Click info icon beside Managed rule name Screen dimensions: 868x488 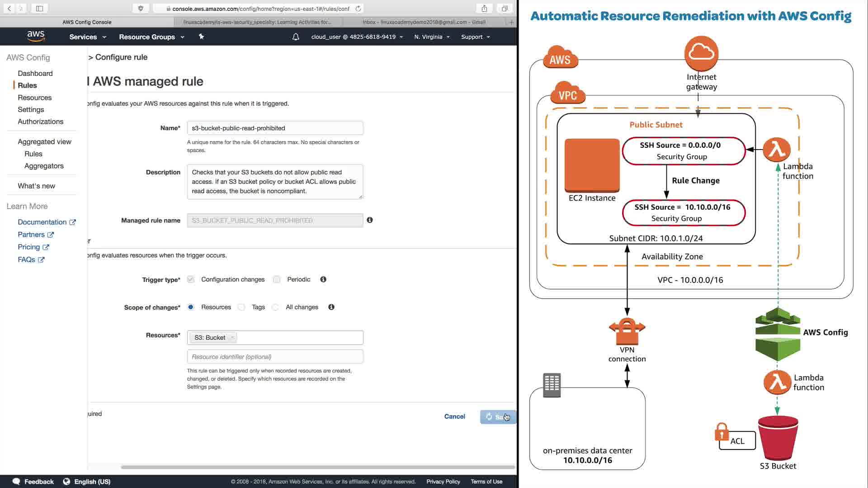[x=370, y=220]
